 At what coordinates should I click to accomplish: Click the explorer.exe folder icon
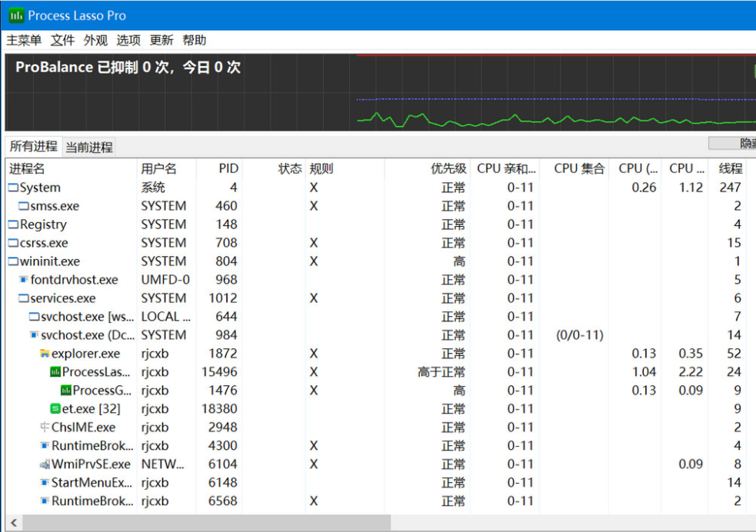point(45,354)
